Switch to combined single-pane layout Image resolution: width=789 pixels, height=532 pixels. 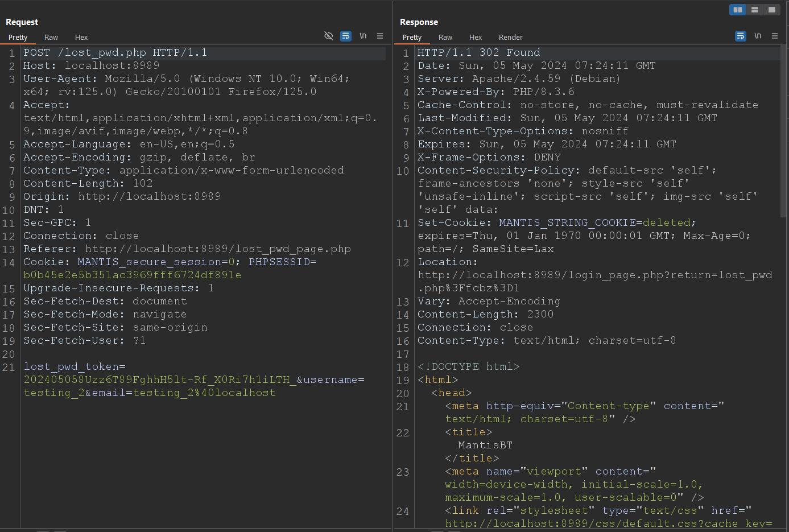point(771,10)
